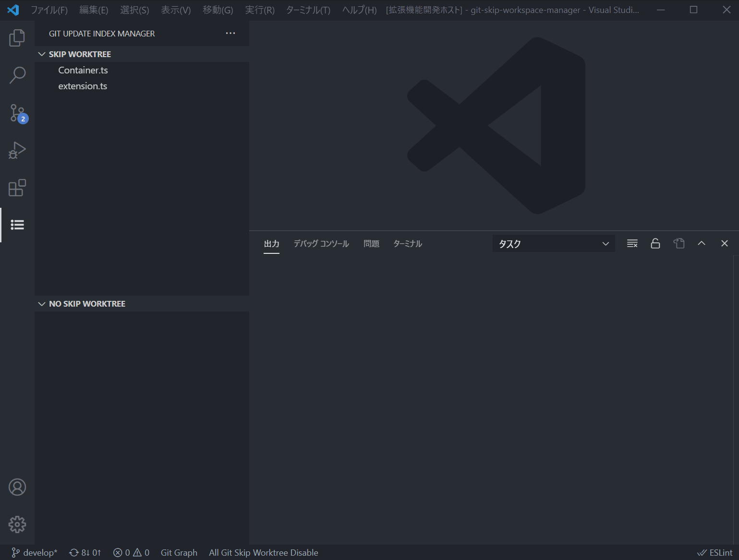
Task: Open the 移動(G) menu
Action: 218,10
